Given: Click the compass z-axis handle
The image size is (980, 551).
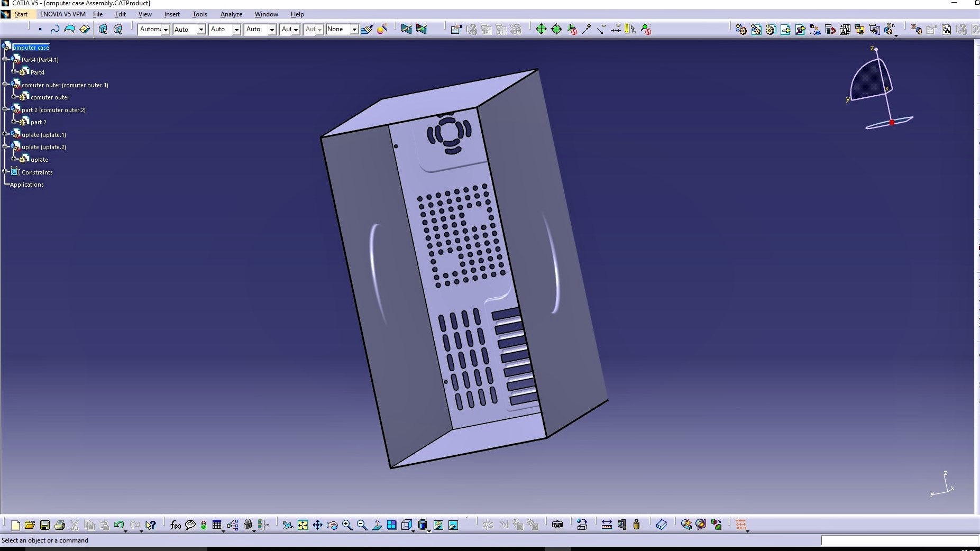Looking at the screenshot, I should point(876,50).
